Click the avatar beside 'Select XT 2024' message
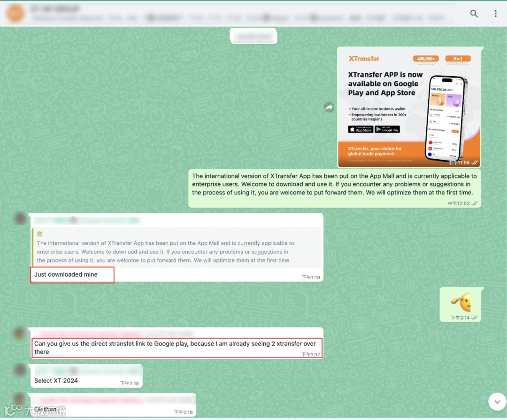This screenshot has width=507, height=420. tap(20, 370)
